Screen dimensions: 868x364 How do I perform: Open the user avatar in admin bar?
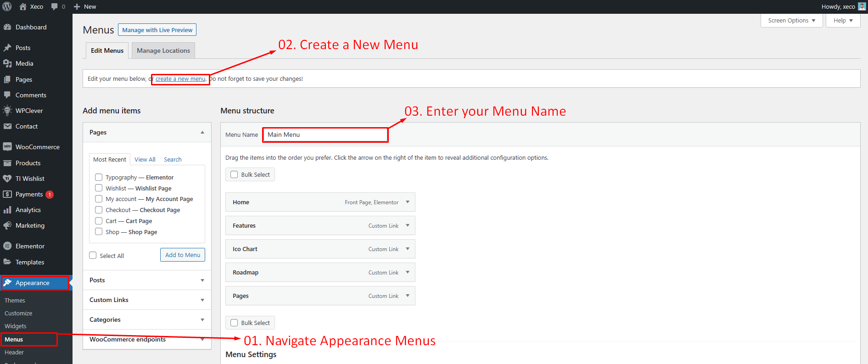[862, 6]
